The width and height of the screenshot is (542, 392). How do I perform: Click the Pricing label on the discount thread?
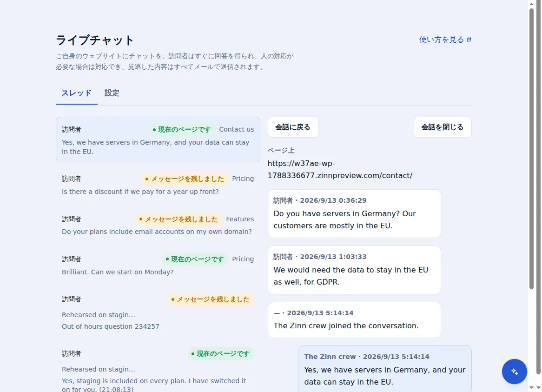point(243,179)
